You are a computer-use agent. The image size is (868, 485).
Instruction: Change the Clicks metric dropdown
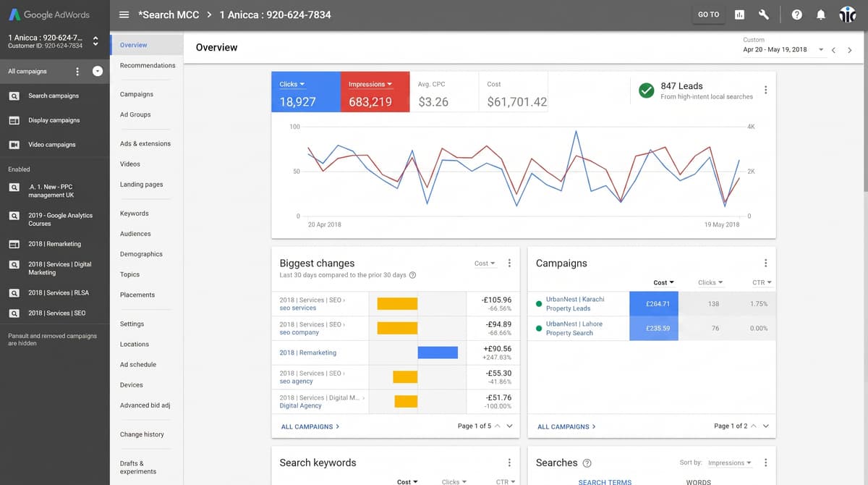(x=292, y=84)
